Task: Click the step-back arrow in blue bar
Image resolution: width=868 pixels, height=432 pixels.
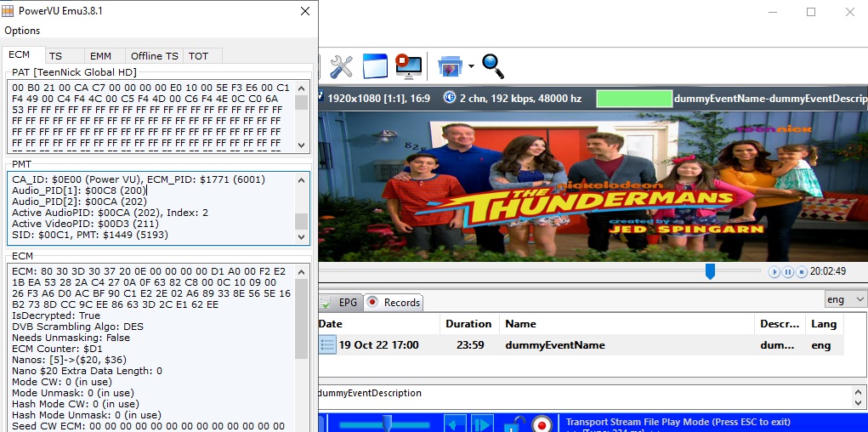Action: point(457,423)
